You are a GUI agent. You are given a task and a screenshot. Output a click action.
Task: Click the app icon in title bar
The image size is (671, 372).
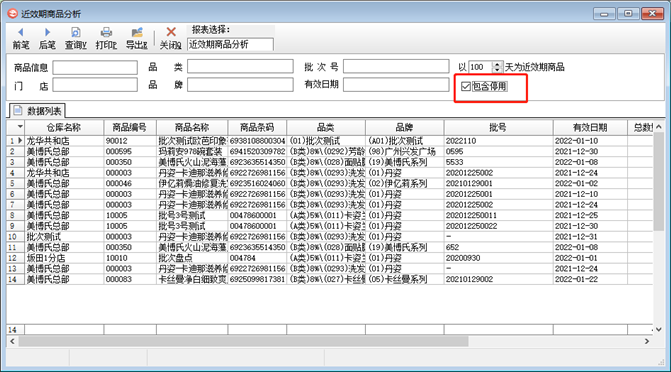[13, 14]
